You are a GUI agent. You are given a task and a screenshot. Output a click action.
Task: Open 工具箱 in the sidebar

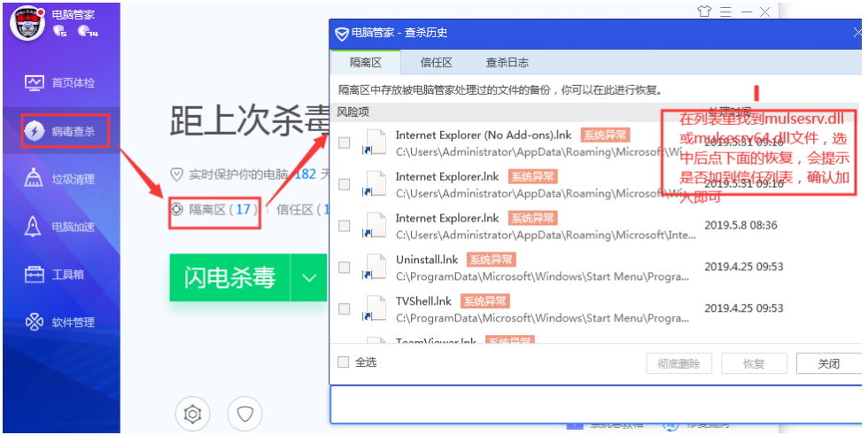point(54,275)
